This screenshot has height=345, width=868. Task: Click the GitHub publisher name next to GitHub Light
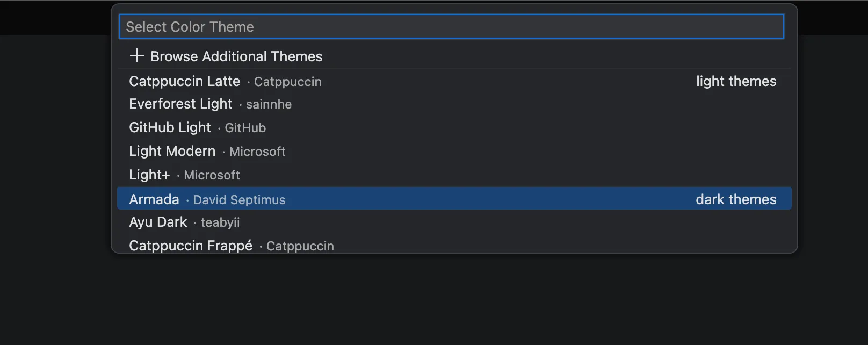click(245, 128)
